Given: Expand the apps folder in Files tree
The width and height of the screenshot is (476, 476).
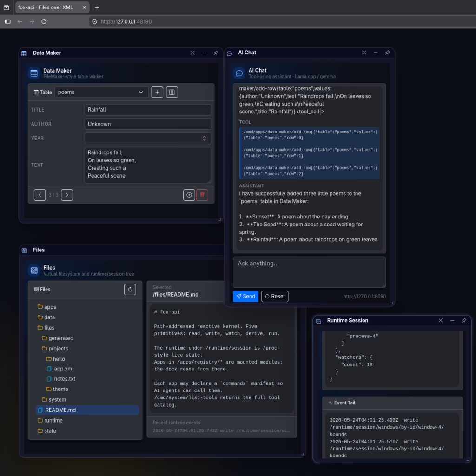Looking at the screenshot, I should point(47,307).
